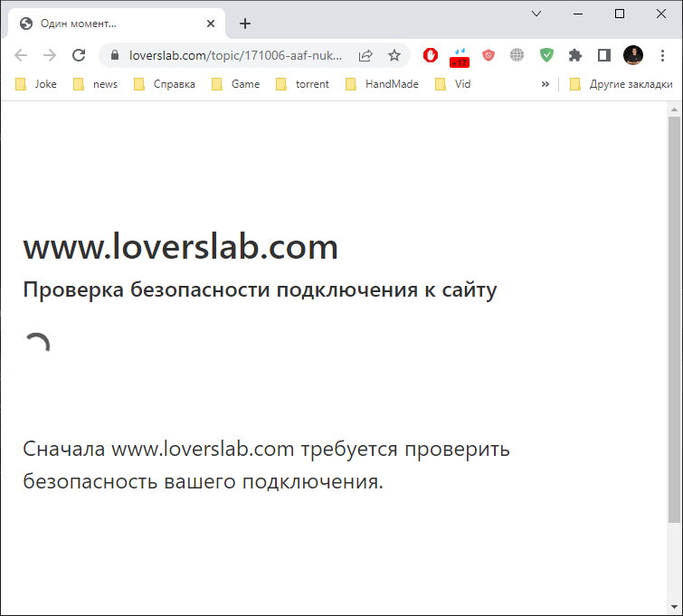The image size is (683, 616).
Task: Open the weather extension showing +17
Action: [460, 56]
